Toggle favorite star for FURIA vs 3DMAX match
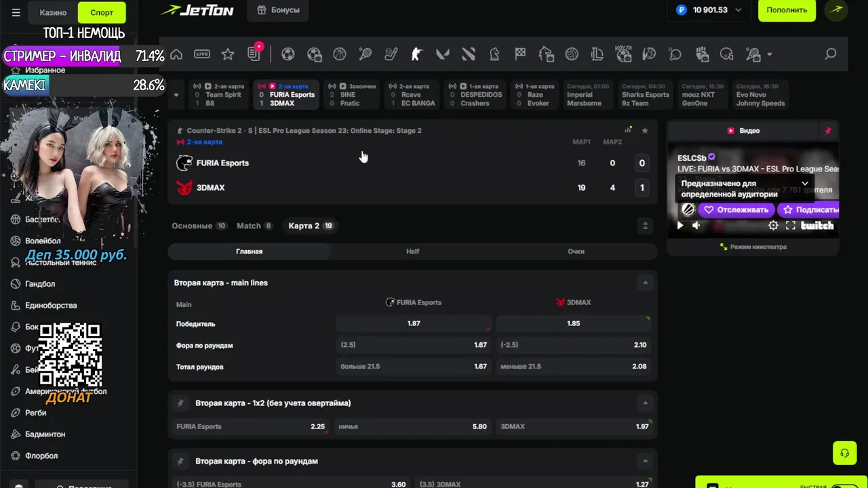 click(645, 130)
